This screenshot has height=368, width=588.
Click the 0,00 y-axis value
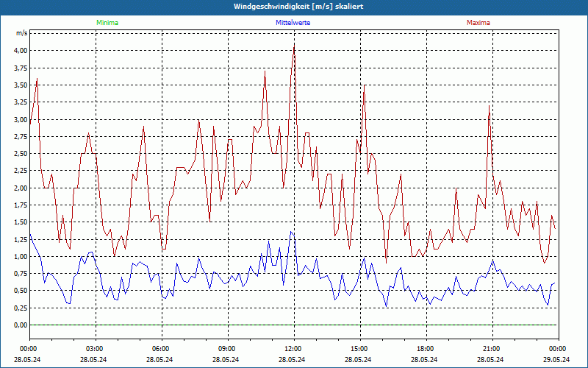[x=21, y=325]
